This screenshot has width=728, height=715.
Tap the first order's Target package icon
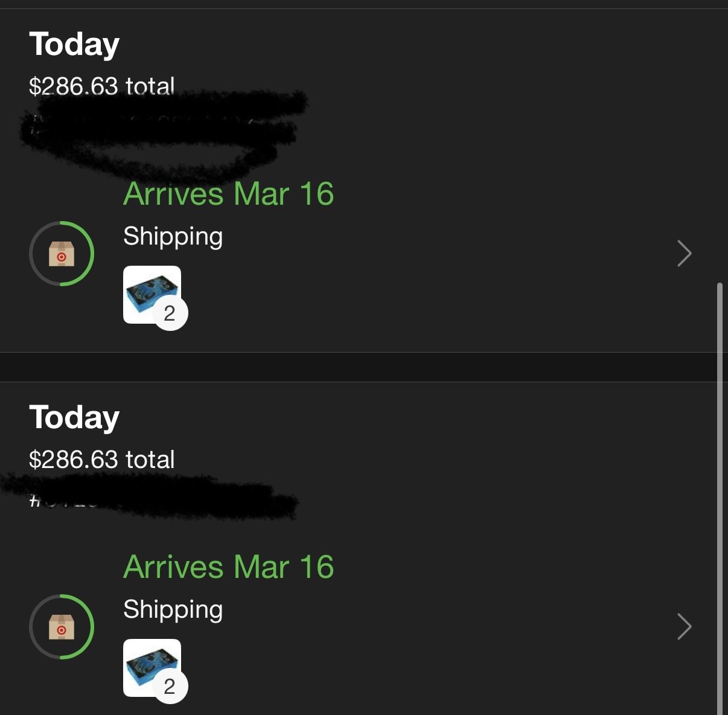pyautogui.click(x=62, y=254)
